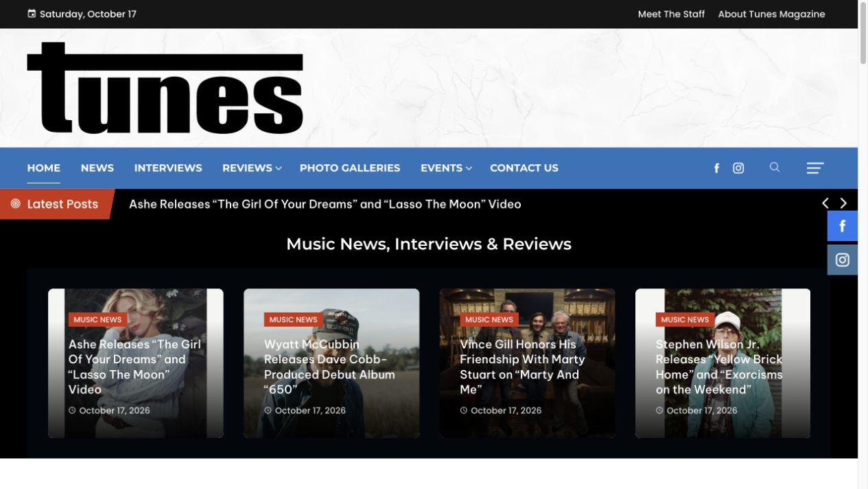Open the Interviews menu item
This screenshot has height=489, width=868.
point(168,168)
